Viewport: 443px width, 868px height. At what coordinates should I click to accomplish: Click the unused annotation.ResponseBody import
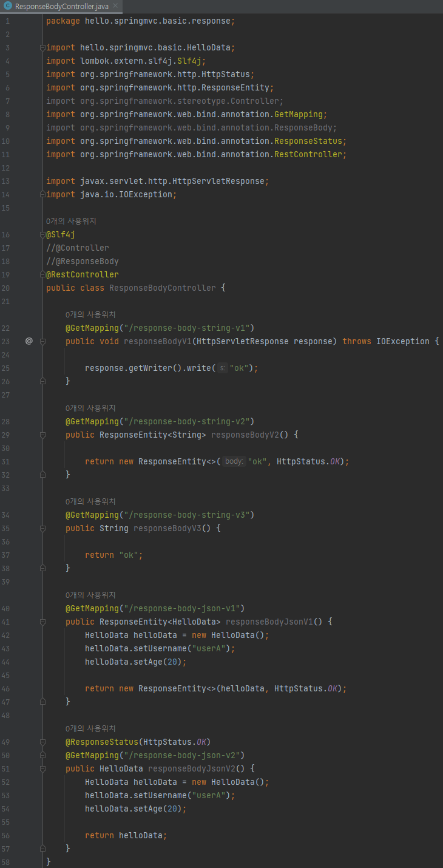192,127
